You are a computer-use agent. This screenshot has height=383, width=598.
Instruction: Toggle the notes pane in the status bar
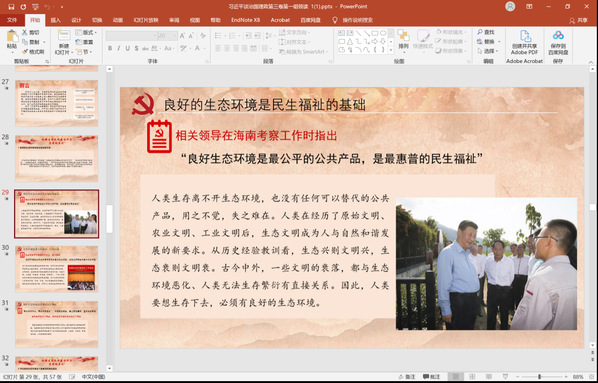[x=407, y=377]
